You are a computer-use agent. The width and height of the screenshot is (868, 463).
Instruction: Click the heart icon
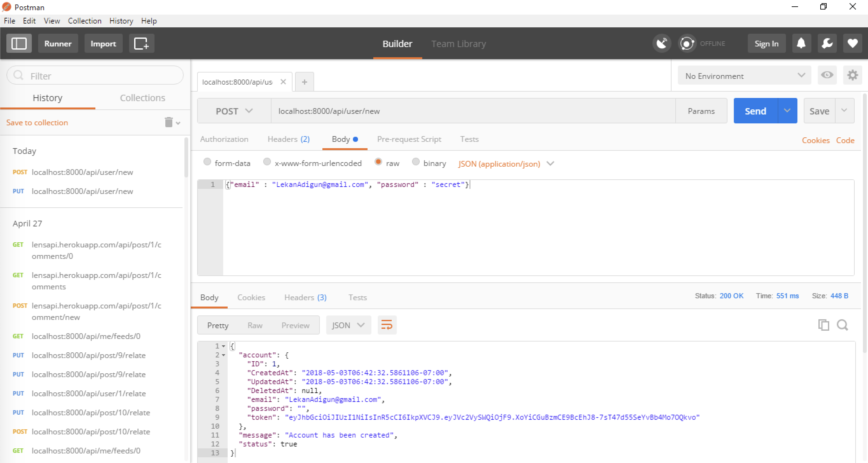tap(852, 44)
